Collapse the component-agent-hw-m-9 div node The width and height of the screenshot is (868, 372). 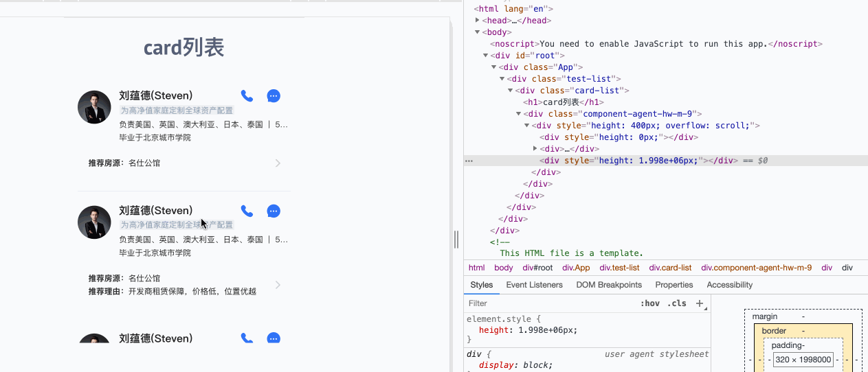518,114
